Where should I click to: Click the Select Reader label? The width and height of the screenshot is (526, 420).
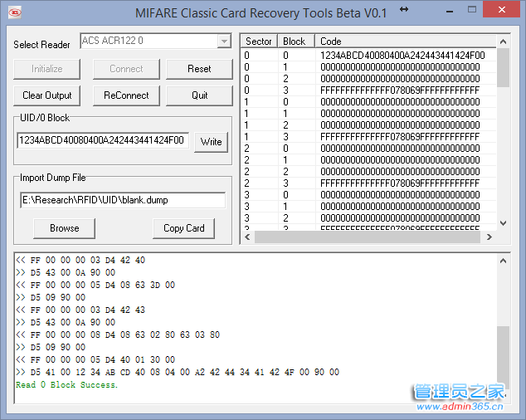(x=41, y=45)
